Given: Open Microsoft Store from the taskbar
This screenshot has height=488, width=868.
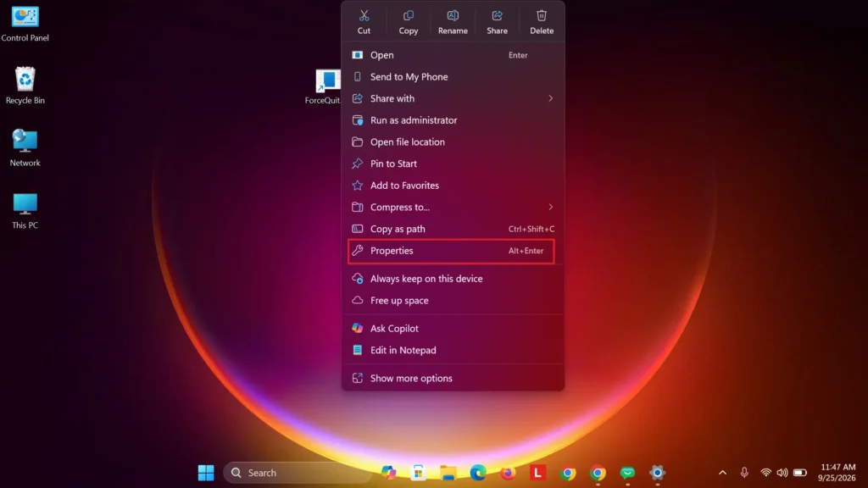Looking at the screenshot, I should tap(419, 473).
